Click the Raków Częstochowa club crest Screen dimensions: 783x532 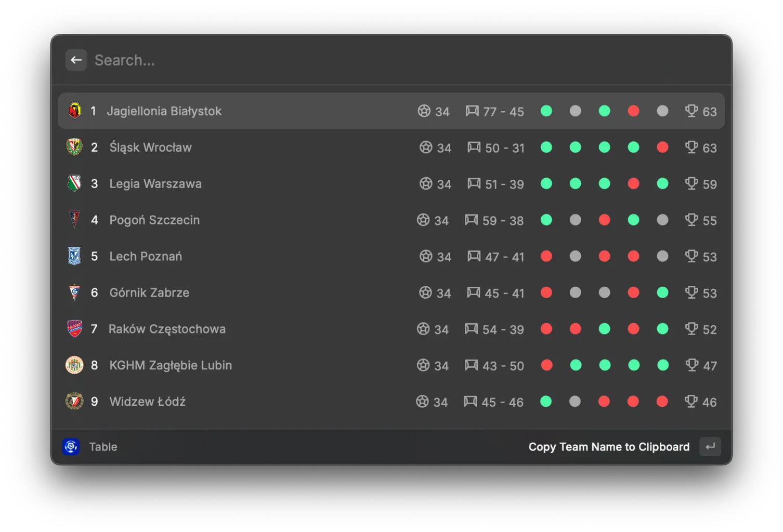(x=75, y=329)
